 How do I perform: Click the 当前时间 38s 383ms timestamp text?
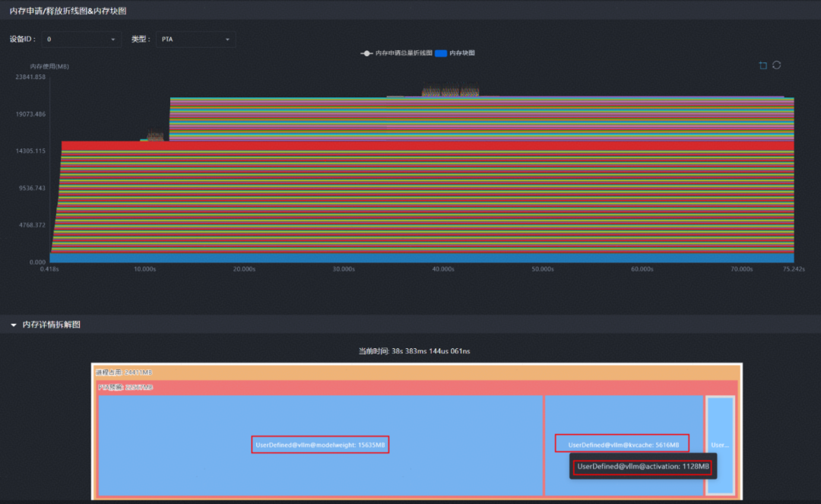pyautogui.click(x=414, y=351)
